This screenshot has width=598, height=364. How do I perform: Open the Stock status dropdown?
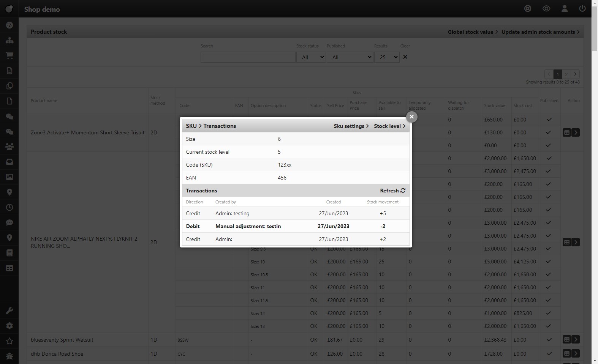(x=311, y=57)
